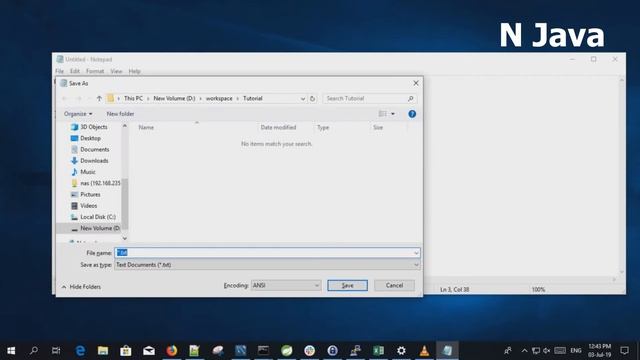Screen dimensions: 640x360
Task: Open Firefox from taskbar
Action: [172, 351]
